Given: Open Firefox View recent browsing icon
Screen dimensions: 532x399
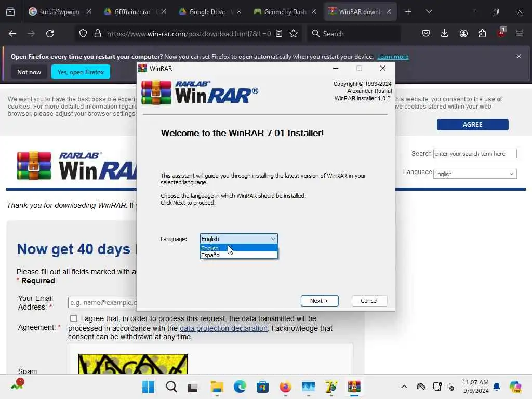Looking at the screenshot, I should click(10, 12).
